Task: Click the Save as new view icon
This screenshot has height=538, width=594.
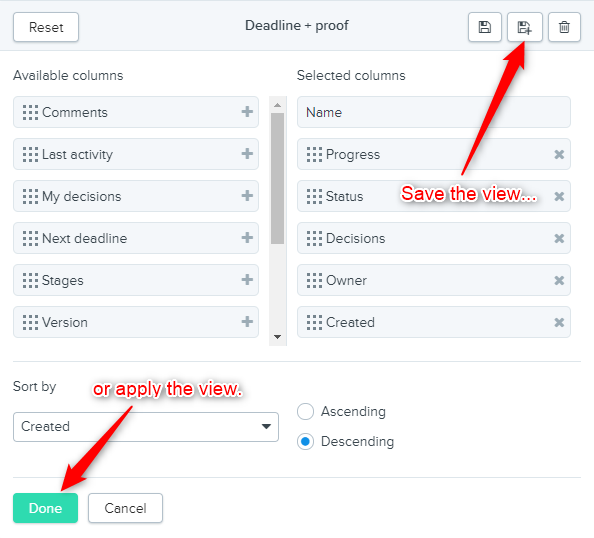Action: coord(525,27)
